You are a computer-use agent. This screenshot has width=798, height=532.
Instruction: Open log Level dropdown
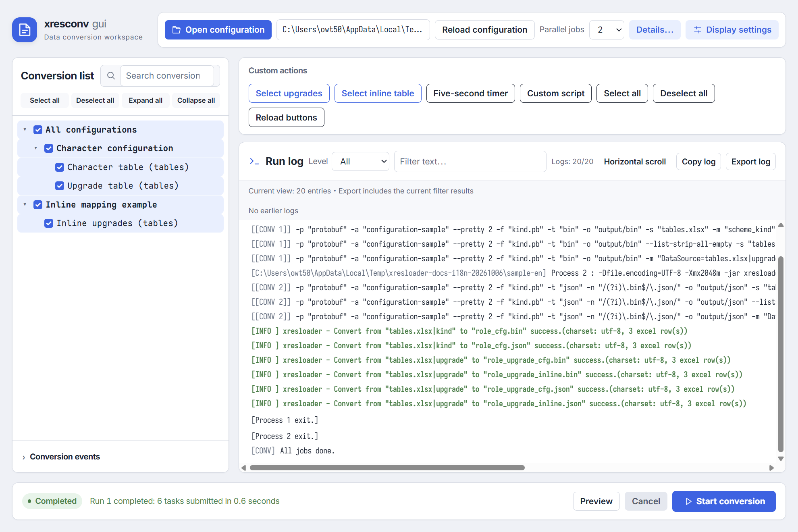pos(360,162)
